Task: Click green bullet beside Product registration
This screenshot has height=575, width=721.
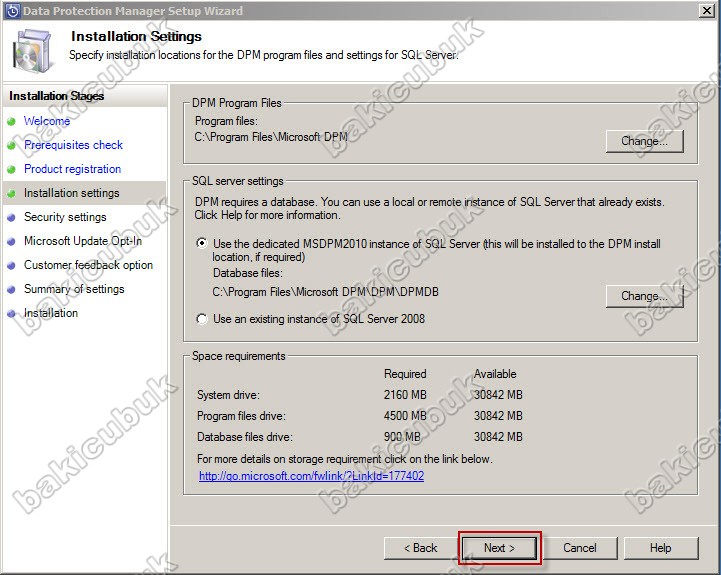Action: [x=11, y=169]
